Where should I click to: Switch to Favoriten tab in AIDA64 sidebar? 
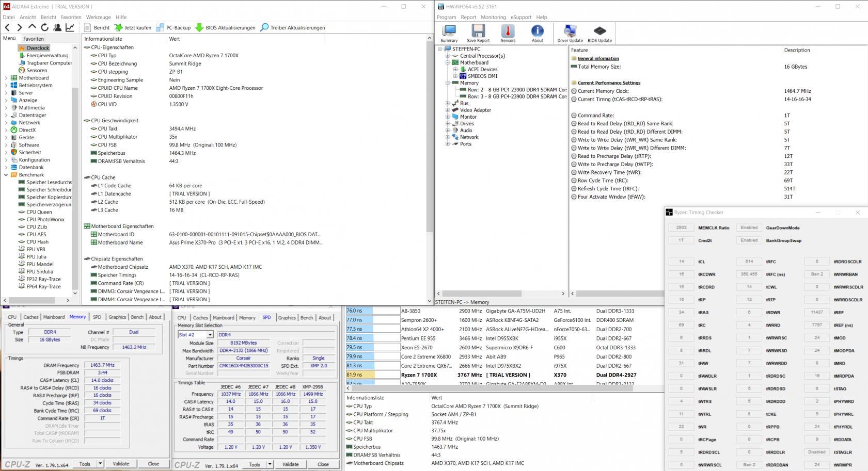pyautogui.click(x=33, y=39)
